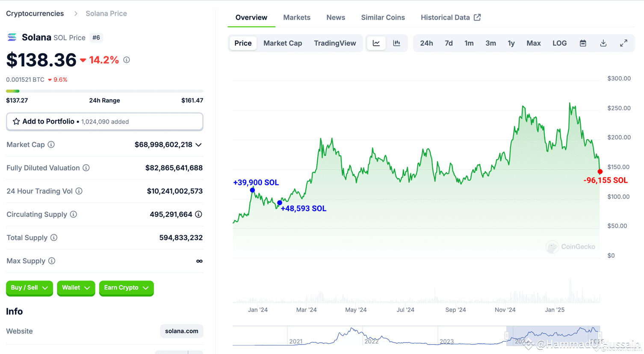This screenshot has height=354, width=644.
Task: Click the +39,900 SOL blue chart marker
Action: (252, 190)
